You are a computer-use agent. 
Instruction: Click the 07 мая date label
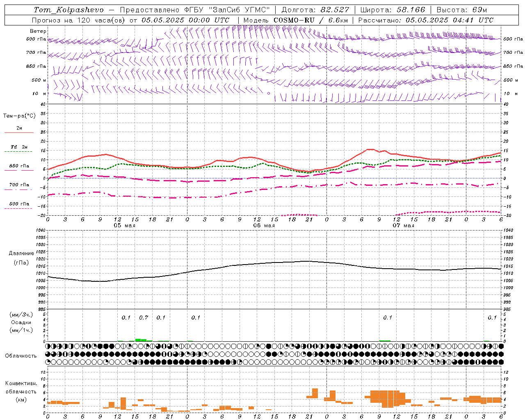(403, 225)
